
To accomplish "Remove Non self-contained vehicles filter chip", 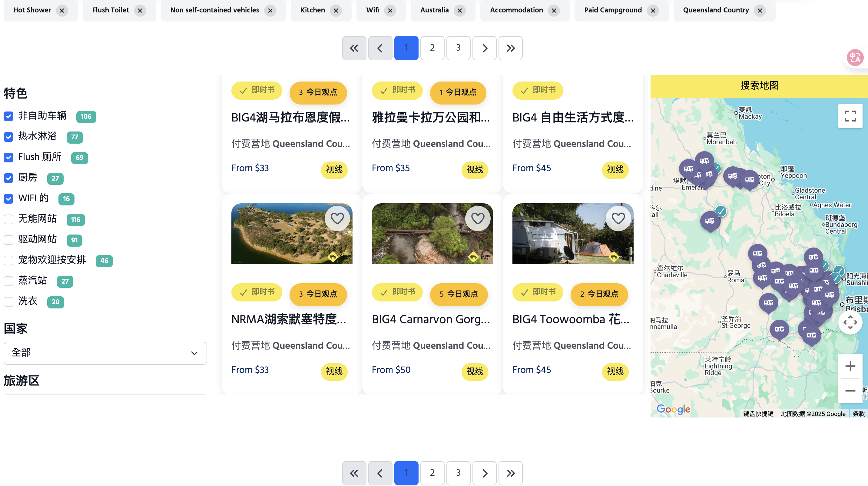I will point(270,10).
